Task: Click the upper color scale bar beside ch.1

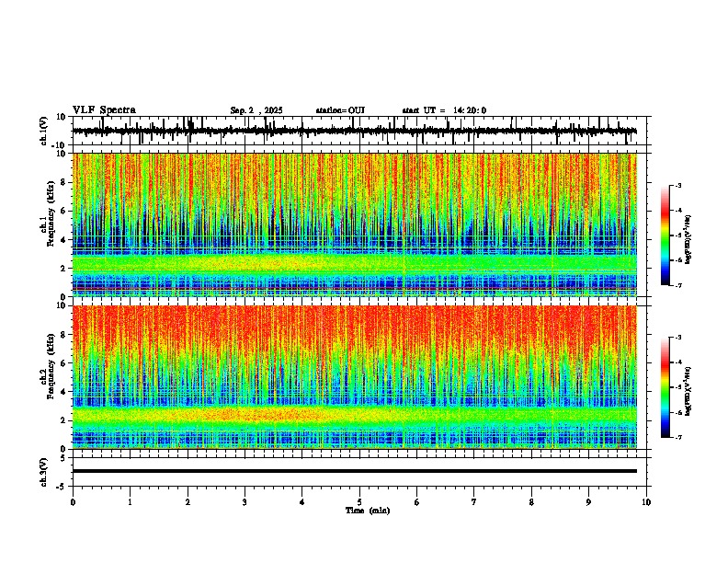Action: [x=665, y=236]
